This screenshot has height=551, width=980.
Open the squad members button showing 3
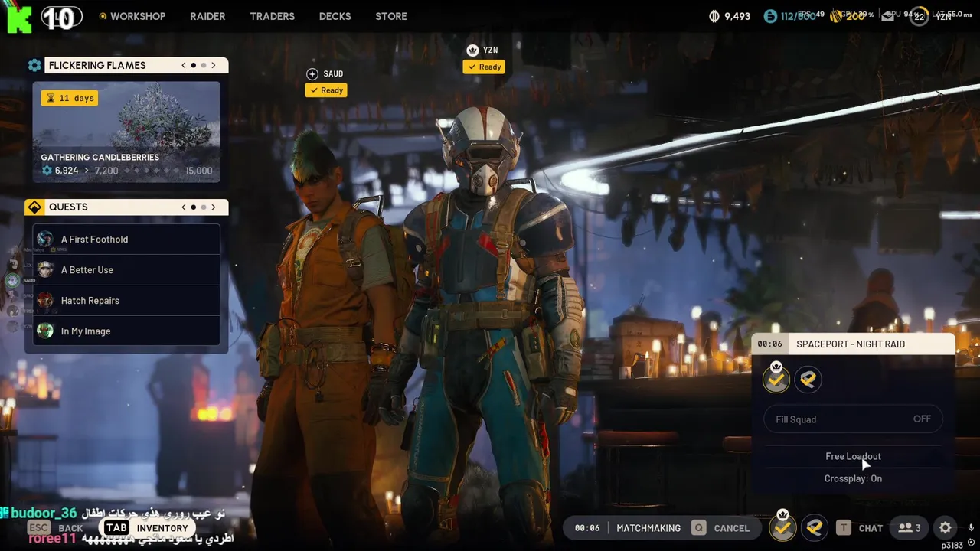tap(910, 527)
